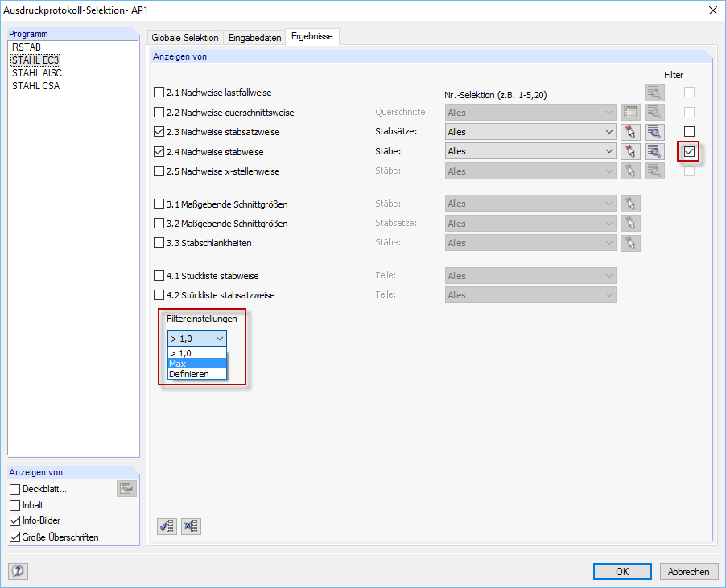Click the magnifier icon beside Stabsätze dropdown
726x588 pixels.
654,131
